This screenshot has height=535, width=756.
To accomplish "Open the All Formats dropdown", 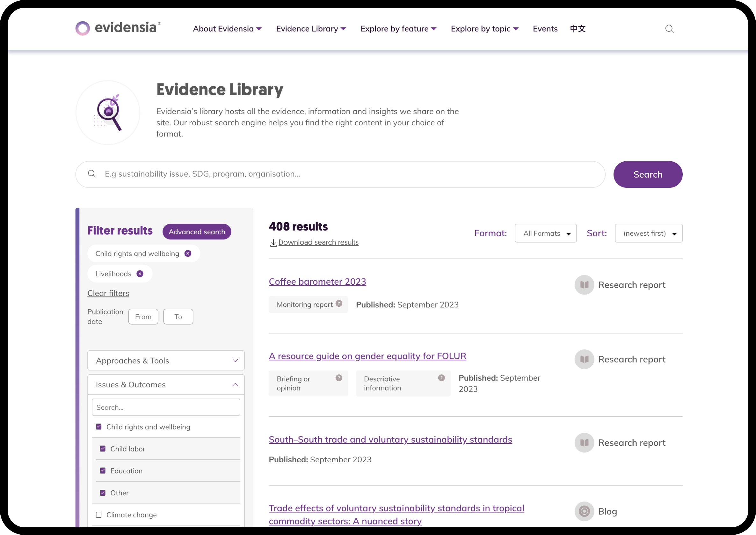I will [546, 233].
